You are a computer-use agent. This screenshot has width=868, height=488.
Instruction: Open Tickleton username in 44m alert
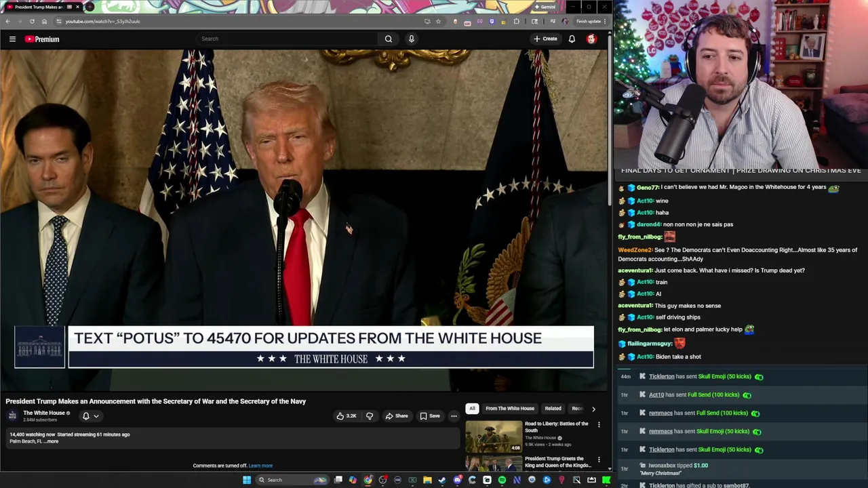(x=661, y=376)
